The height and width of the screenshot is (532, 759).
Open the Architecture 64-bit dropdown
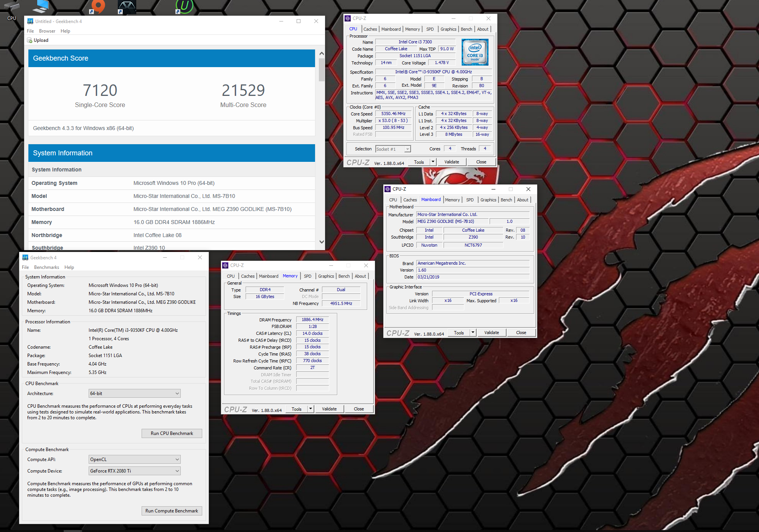135,394
